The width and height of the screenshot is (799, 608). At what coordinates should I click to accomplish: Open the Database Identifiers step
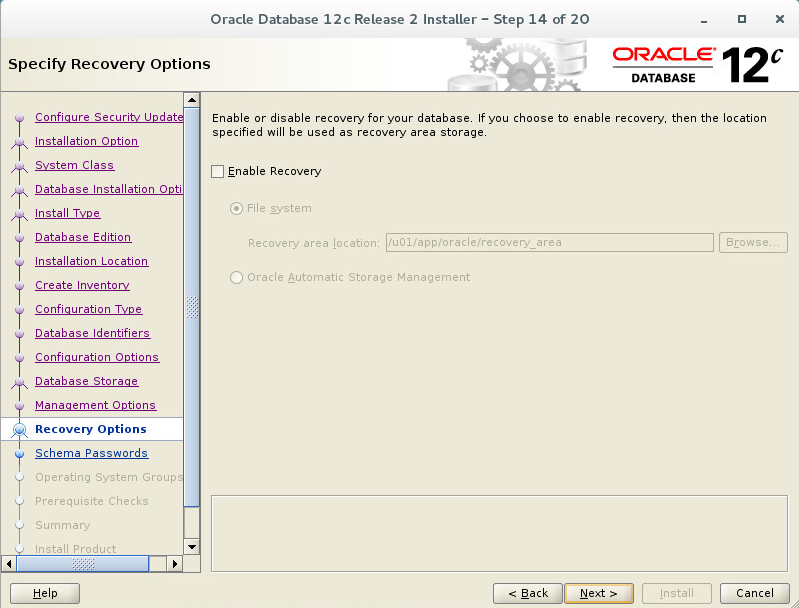[x=93, y=333]
